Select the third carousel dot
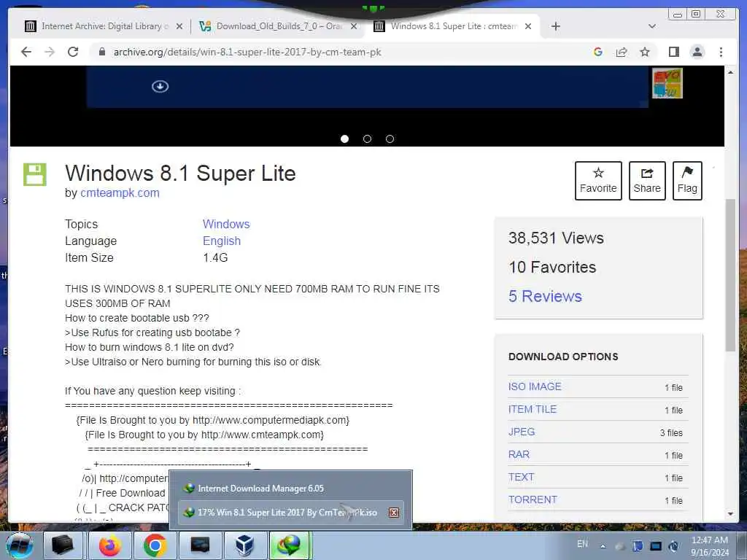The width and height of the screenshot is (747, 560). (x=390, y=139)
